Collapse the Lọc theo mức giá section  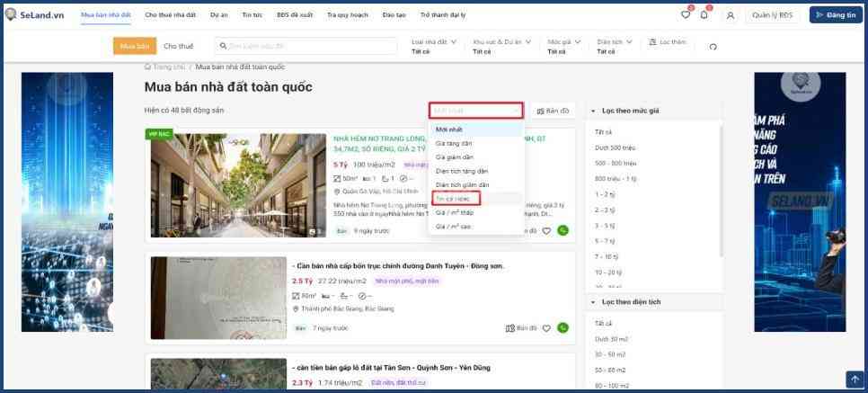[x=593, y=111]
